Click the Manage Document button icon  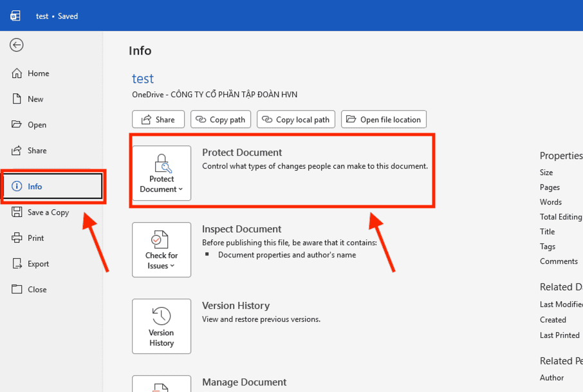(162, 384)
